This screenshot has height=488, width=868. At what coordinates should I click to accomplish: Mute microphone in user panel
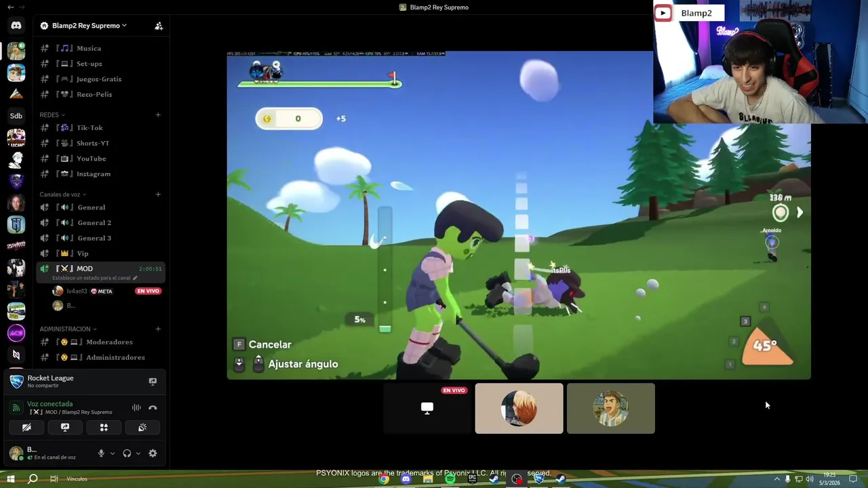pyautogui.click(x=101, y=453)
